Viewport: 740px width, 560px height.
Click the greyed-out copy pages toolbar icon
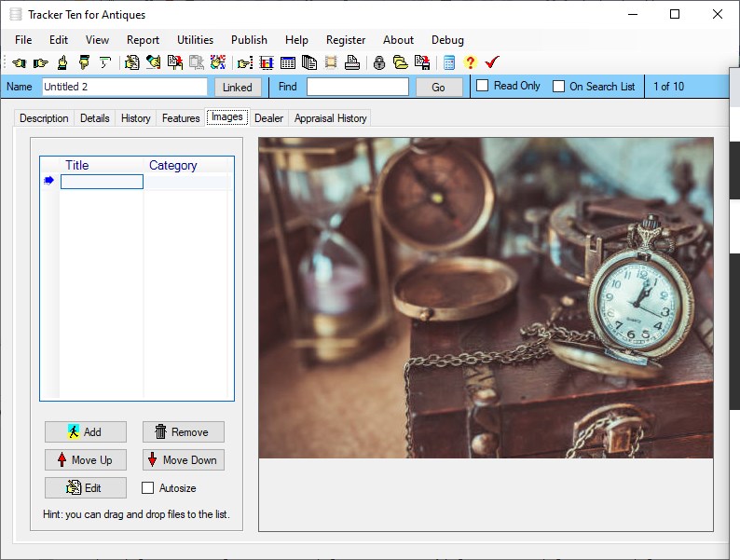click(197, 62)
